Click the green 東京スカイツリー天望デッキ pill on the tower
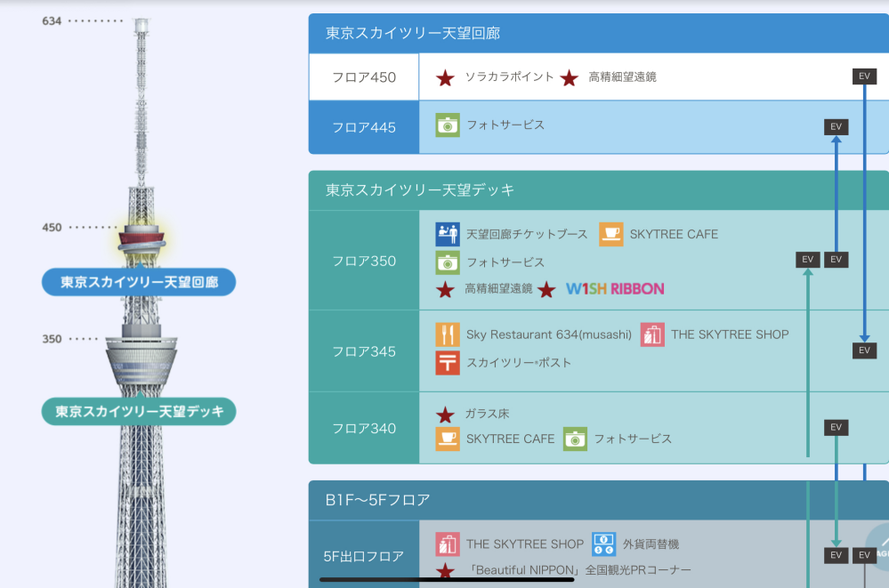 point(139,411)
